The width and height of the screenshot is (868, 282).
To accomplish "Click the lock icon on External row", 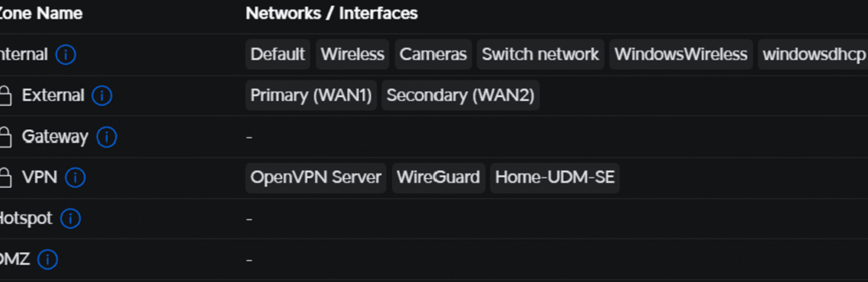I will tap(4, 96).
